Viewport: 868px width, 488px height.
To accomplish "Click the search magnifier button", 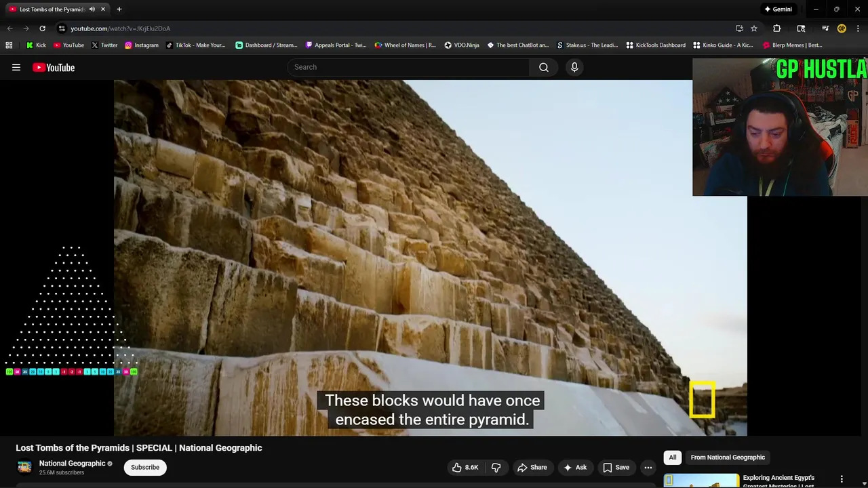I will [544, 67].
